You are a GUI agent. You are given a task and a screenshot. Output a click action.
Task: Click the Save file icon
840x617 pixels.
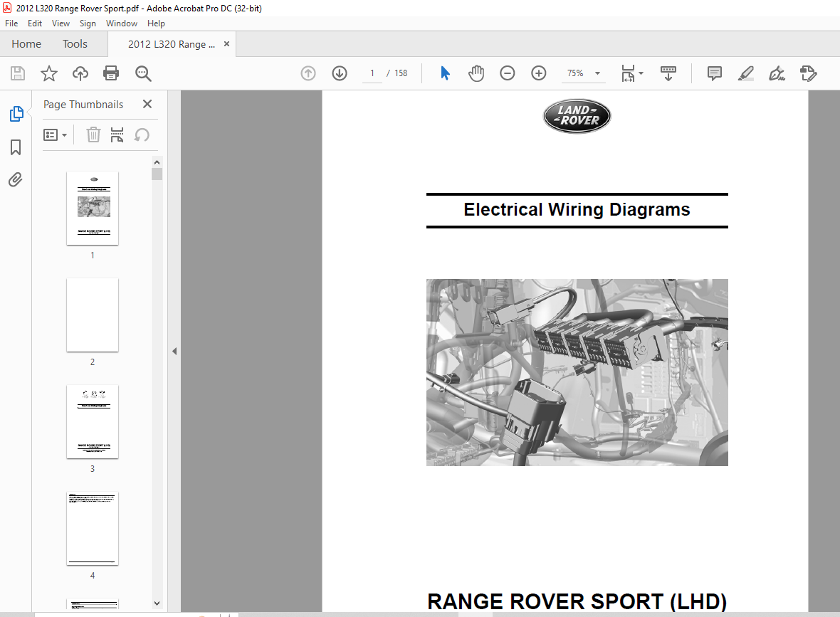click(18, 73)
